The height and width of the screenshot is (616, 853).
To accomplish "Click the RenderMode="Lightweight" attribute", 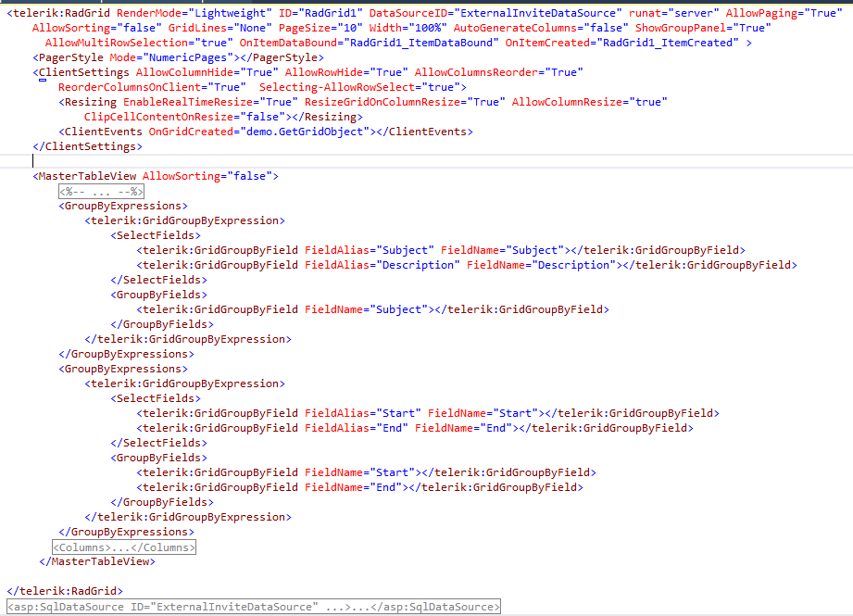I will pos(194,13).
